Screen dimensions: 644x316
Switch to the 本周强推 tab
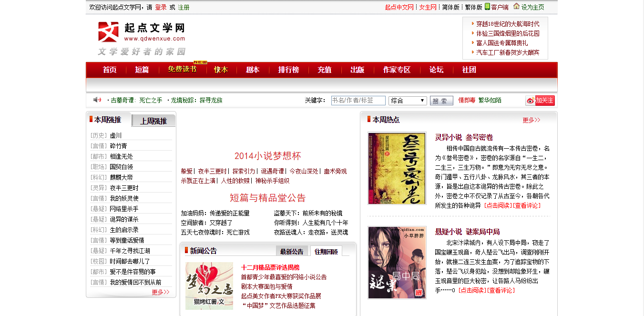[x=108, y=120]
